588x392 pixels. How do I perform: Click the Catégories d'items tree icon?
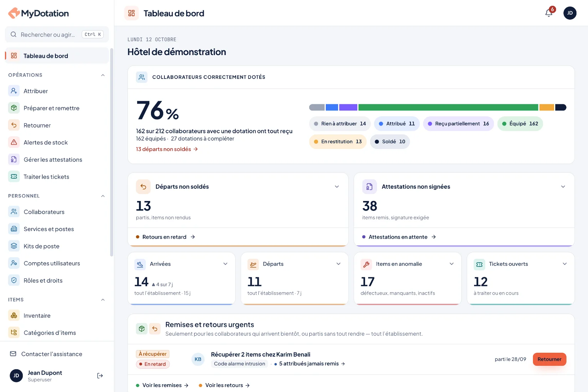click(x=14, y=333)
